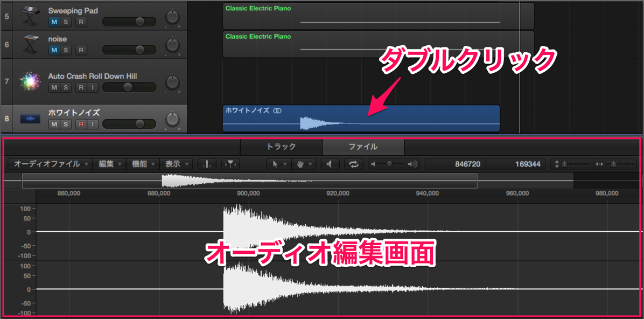Open the 編集 menu

[x=110, y=164]
